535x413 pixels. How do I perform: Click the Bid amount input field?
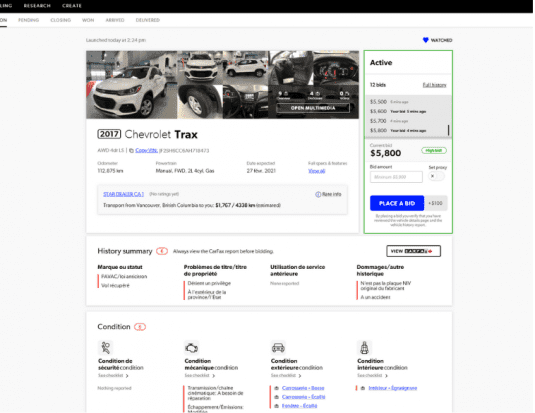[396, 177]
